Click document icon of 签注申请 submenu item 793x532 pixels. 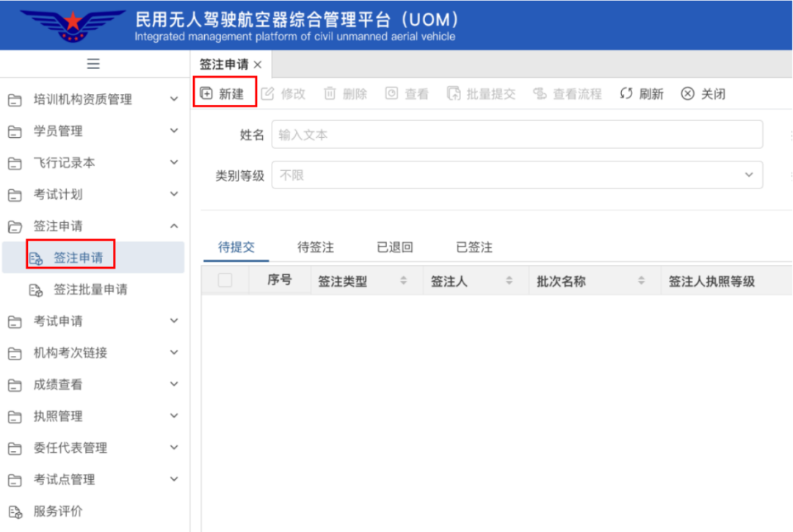[x=36, y=258]
